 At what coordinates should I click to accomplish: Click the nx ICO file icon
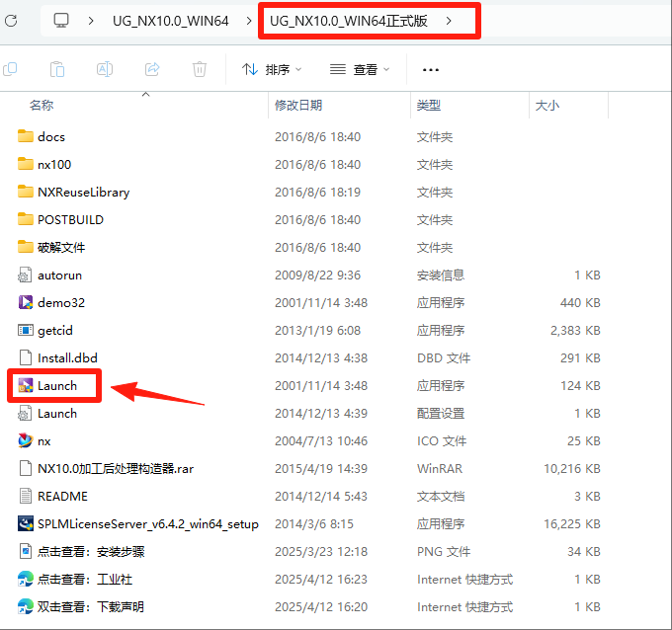pos(26,440)
